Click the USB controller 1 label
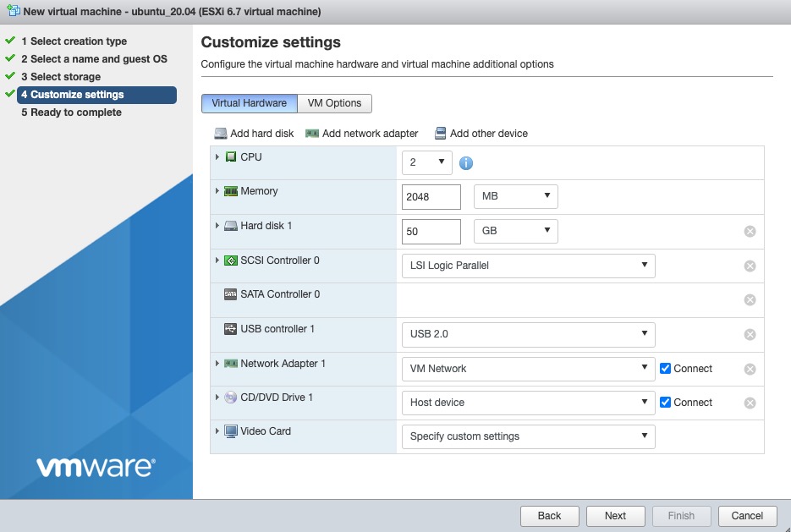 [x=277, y=329]
